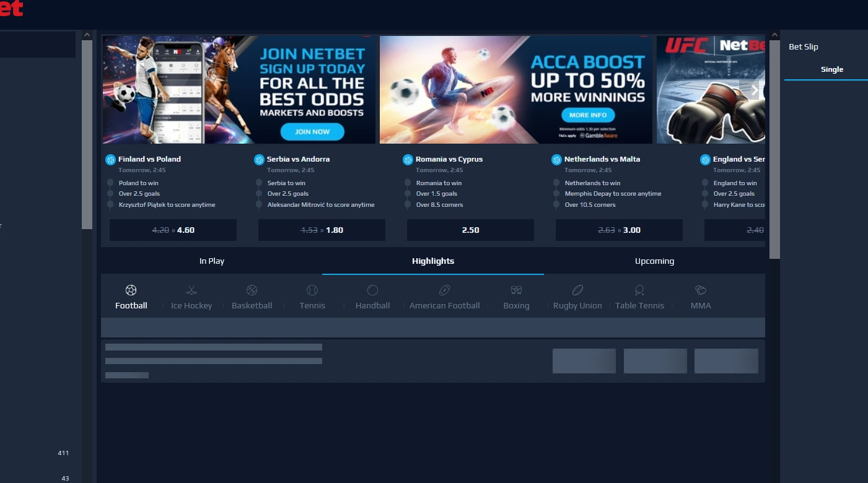Open the Highlights tab
This screenshot has width=868, height=483.
433,261
